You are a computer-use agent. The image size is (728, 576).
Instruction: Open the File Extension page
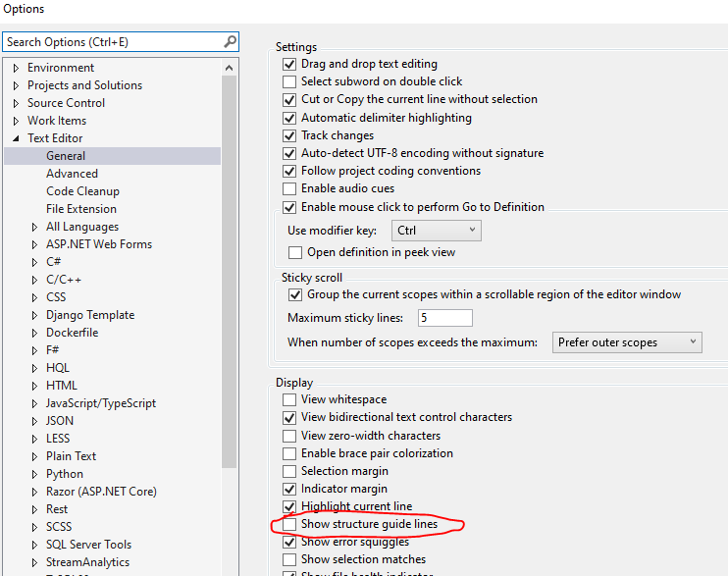(x=81, y=209)
